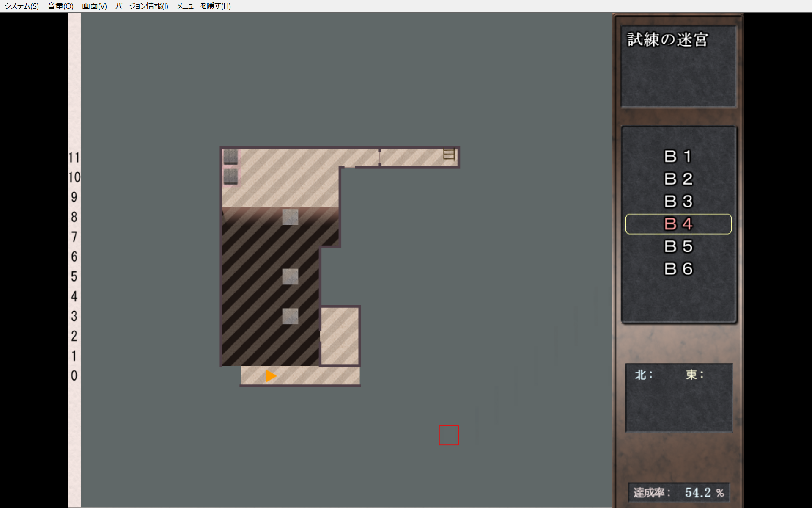
Task: Click the top-left gray stone block
Action: (230, 156)
